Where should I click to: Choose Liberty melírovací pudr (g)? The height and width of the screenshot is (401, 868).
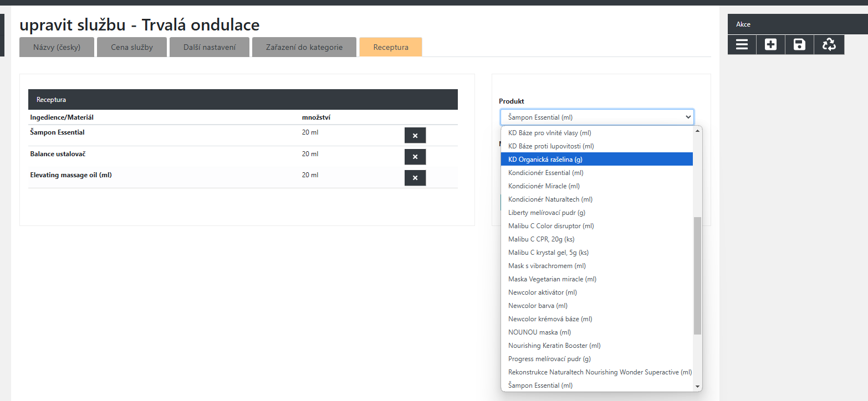[x=597, y=213]
